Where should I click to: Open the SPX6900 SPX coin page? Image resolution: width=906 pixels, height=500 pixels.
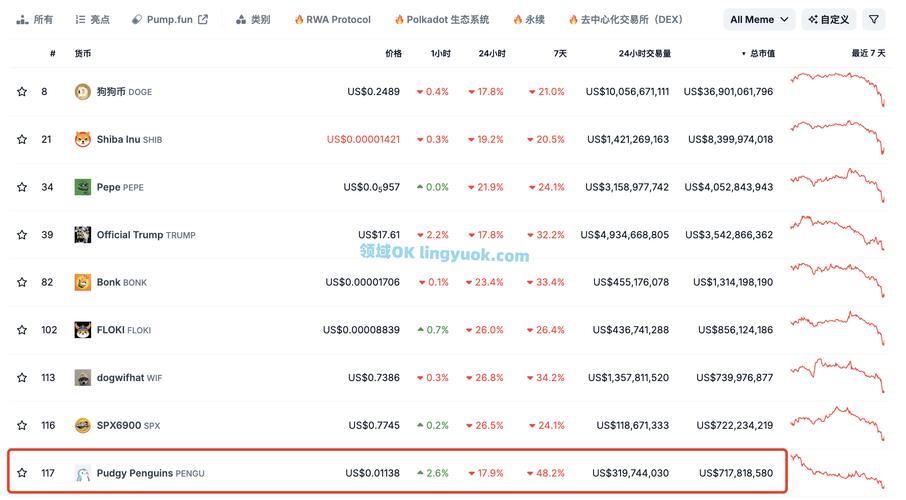click(128, 425)
